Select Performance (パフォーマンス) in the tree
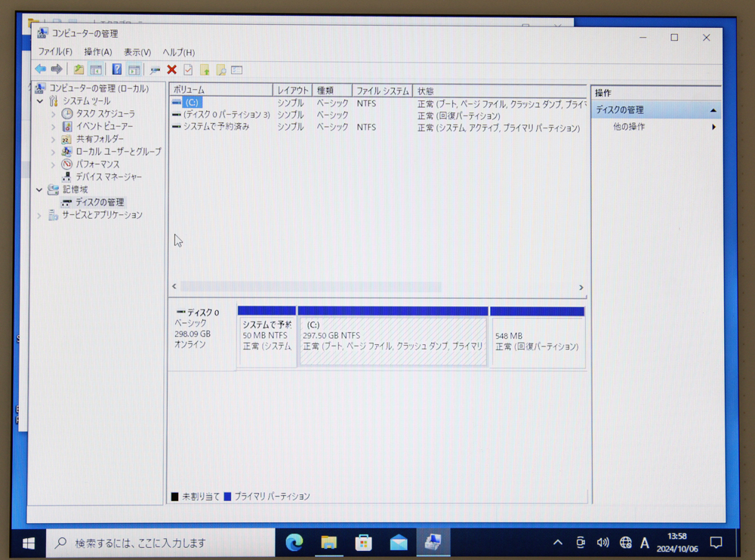 pyautogui.click(x=97, y=164)
